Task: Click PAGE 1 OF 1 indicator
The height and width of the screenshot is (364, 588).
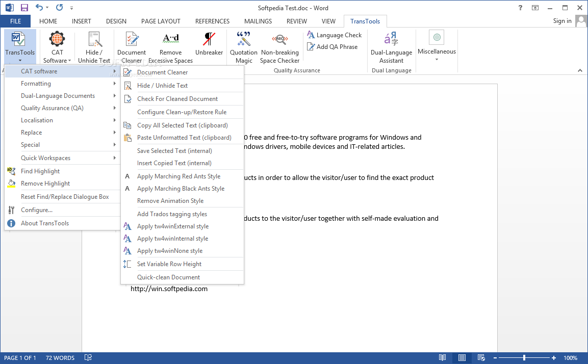Action: click(20, 358)
